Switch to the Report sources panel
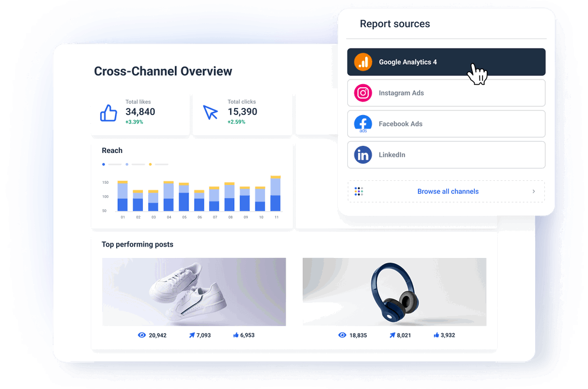This screenshot has width=588, height=389. pyautogui.click(x=395, y=24)
